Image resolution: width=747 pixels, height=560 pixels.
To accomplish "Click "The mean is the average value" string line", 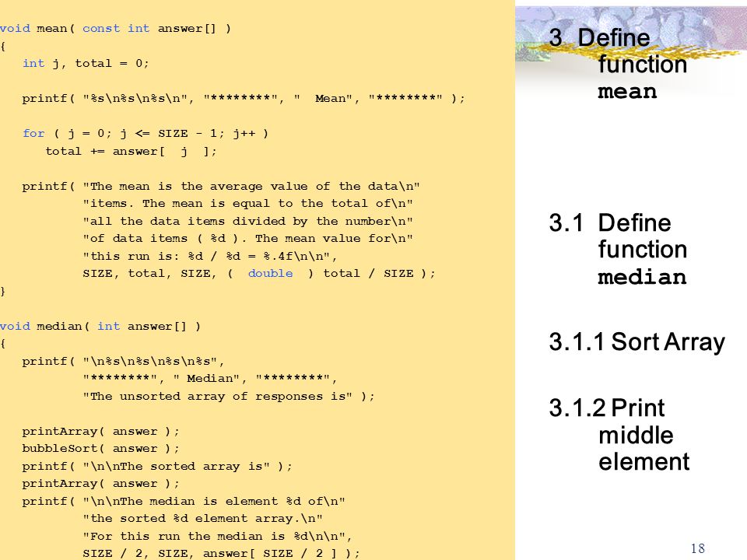I will [221, 186].
